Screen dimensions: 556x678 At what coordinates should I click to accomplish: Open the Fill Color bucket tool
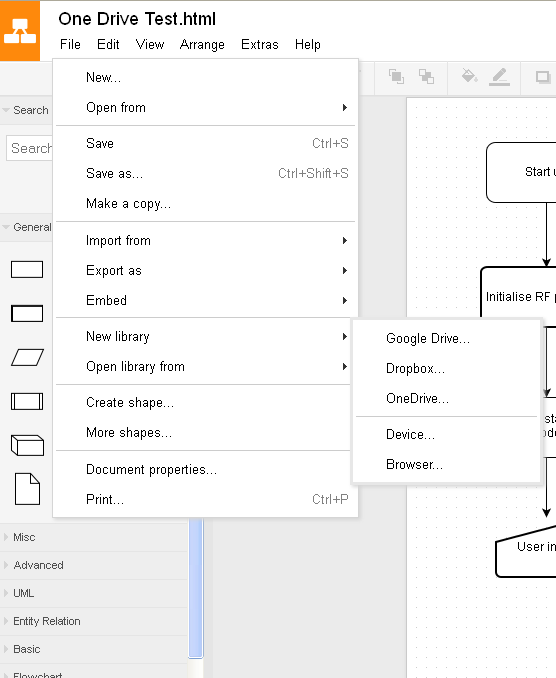[x=469, y=76]
